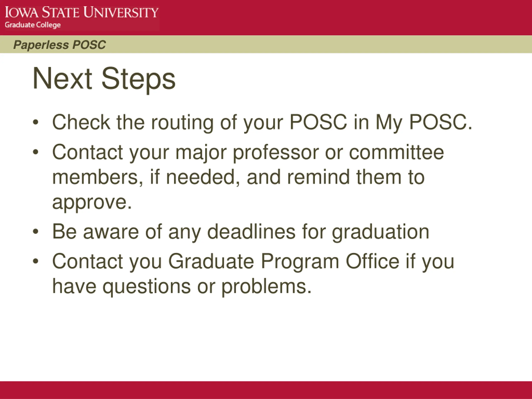Click the words 'My POSC.' in first bullet
The height and width of the screenshot is (399, 532).
coord(424,122)
